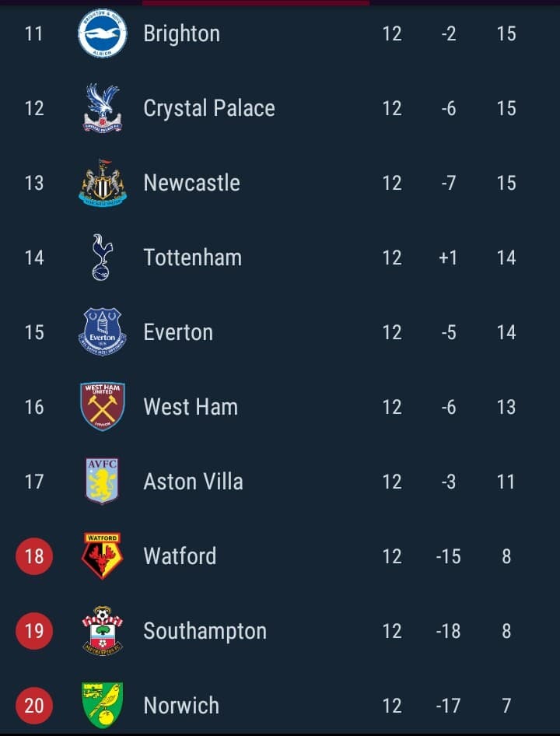Select the Aston Villa team name

tap(194, 482)
